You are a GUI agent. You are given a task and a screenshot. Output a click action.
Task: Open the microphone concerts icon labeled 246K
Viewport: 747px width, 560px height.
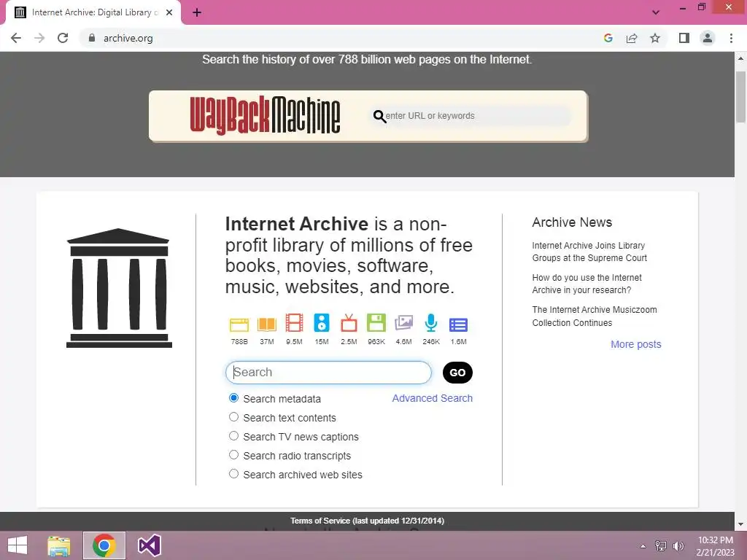pos(431,323)
